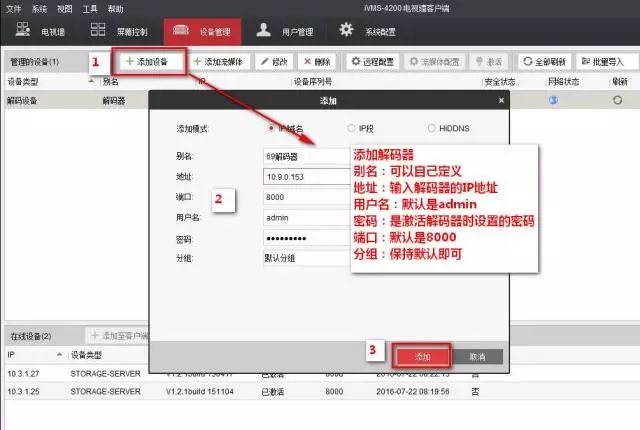Open 远程配置 remote configuration
Image resolution: width=640 pixels, height=430 pixels.
[x=371, y=62]
